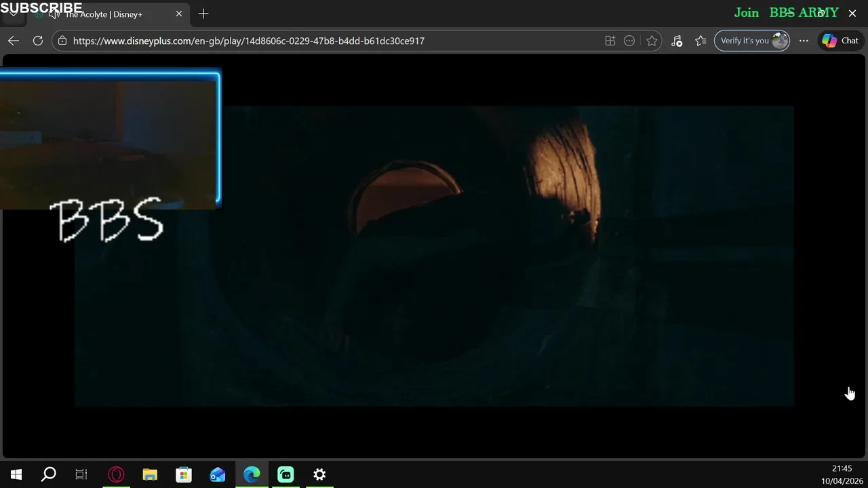Open Outlook from the taskbar
The image size is (868, 488).
point(218,474)
